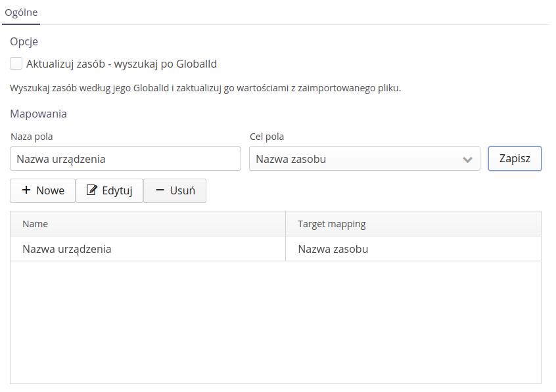This screenshot has height=392, width=556.
Task: Switch to the Ogólne tab
Action: [x=21, y=12]
